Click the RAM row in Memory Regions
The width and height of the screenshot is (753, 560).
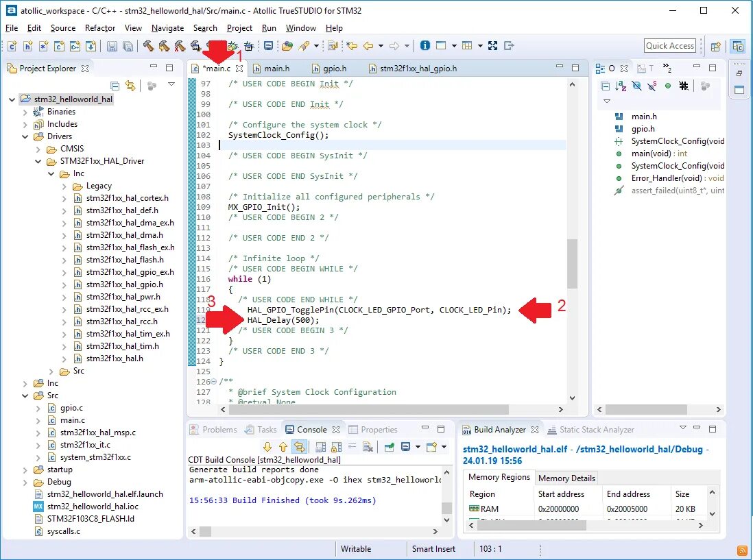(587, 509)
